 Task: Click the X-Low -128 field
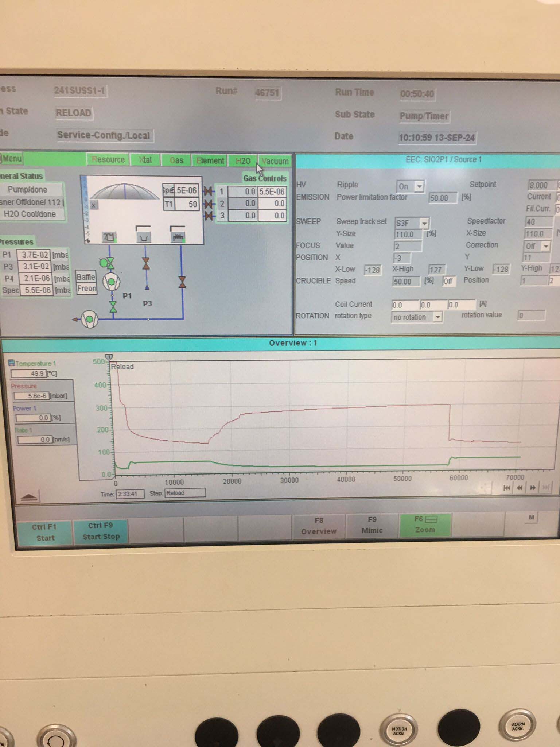(373, 270)
